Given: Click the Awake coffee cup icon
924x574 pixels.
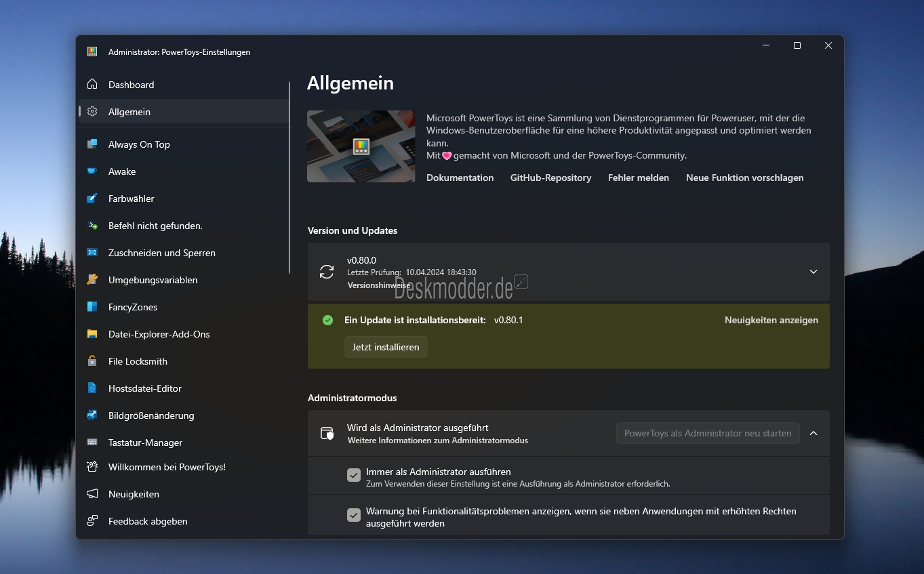Looking at the screenshot, I should pyautogui.click(x=92, y=171).
